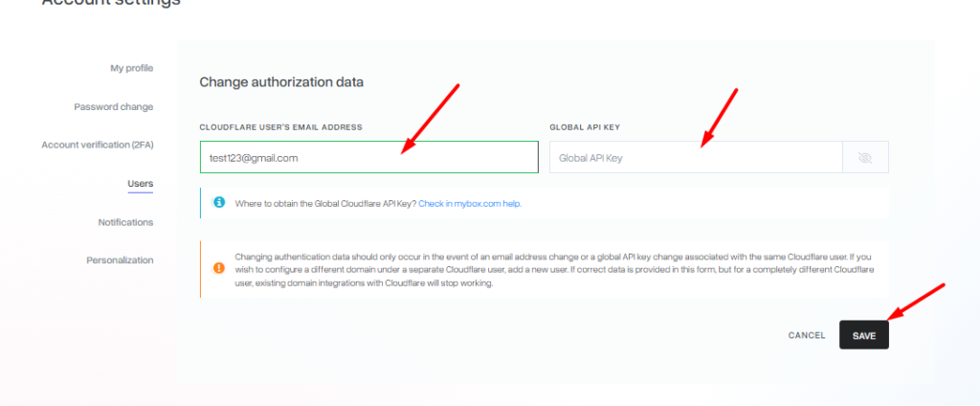980x406 pixels.
Task: Click the SAVE button
Action: tap(864, 335)
